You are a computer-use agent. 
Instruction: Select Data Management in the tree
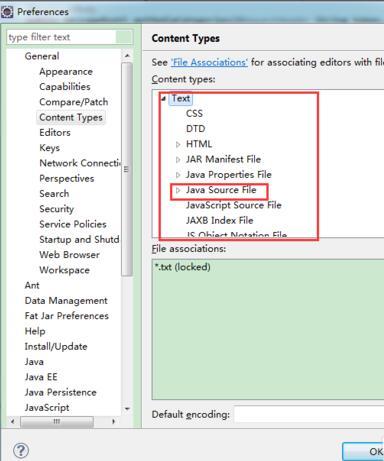pos(66,301)
